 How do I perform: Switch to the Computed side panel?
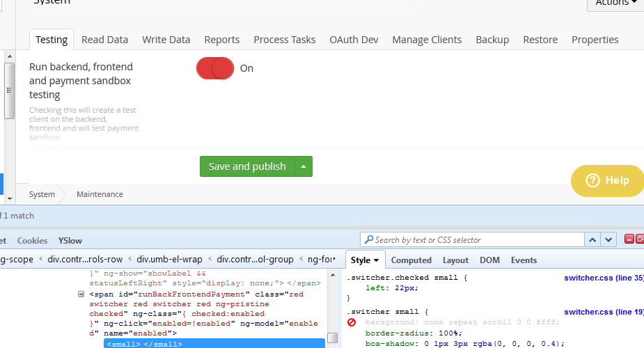click(411, 260)
